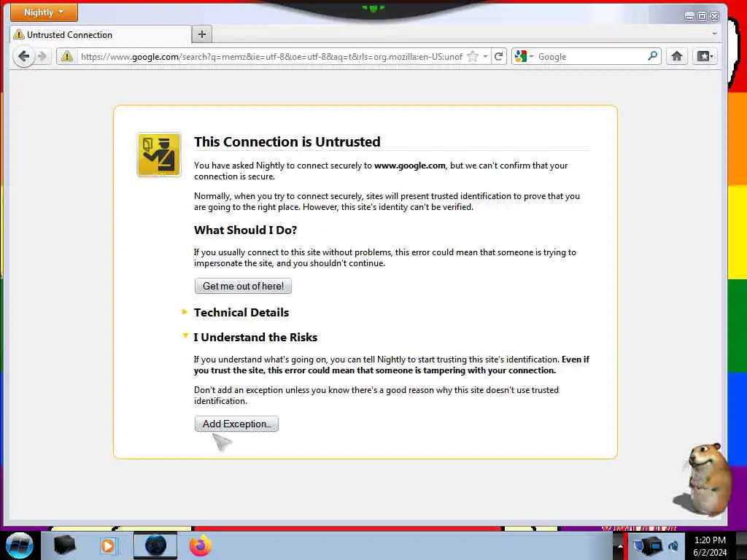Close the Nightly browser window

[x=715, y=17]
